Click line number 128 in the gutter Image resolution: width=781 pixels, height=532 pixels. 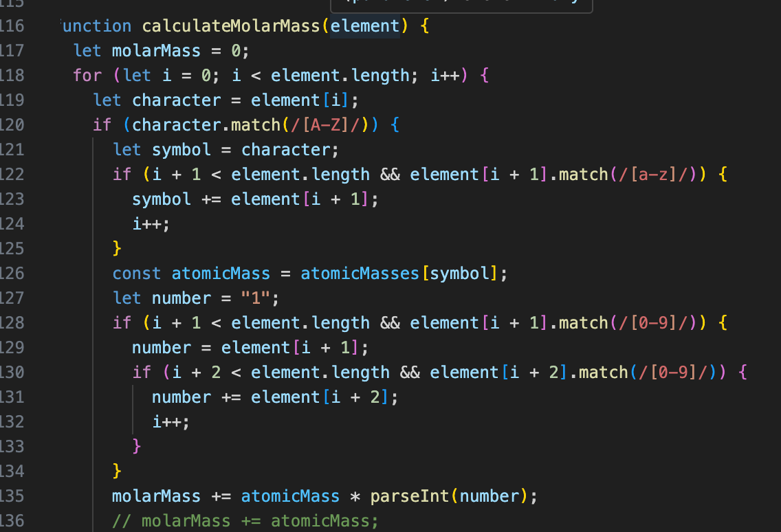coord(14,322)
